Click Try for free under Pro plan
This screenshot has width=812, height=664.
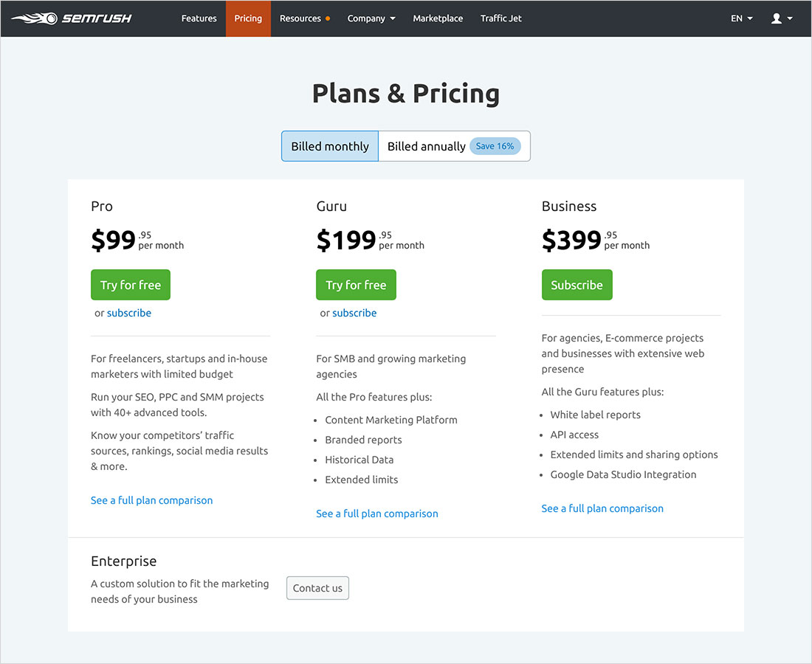click(x=131, y=285)
